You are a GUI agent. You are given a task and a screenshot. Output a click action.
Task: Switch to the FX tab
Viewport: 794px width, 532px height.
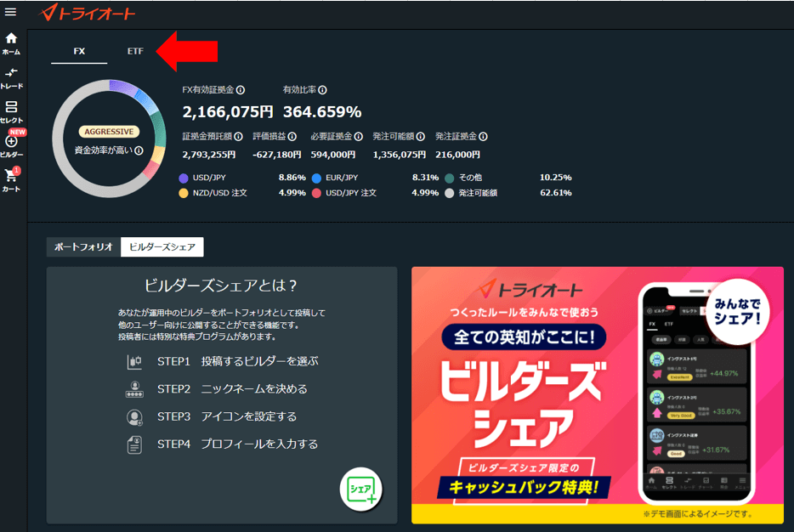(x=79, y=51)
